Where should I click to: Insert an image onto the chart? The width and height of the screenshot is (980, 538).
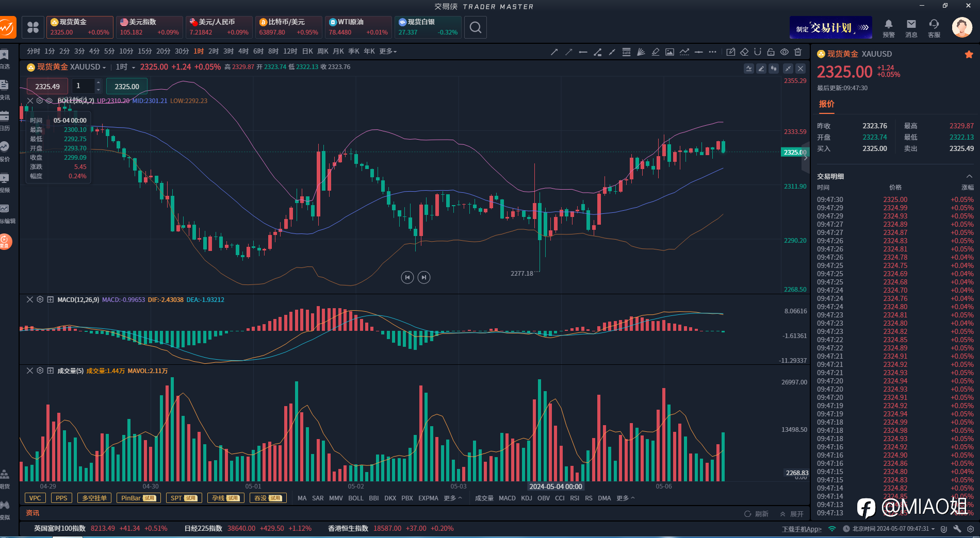pyautogui.click(x=669, y=52)
